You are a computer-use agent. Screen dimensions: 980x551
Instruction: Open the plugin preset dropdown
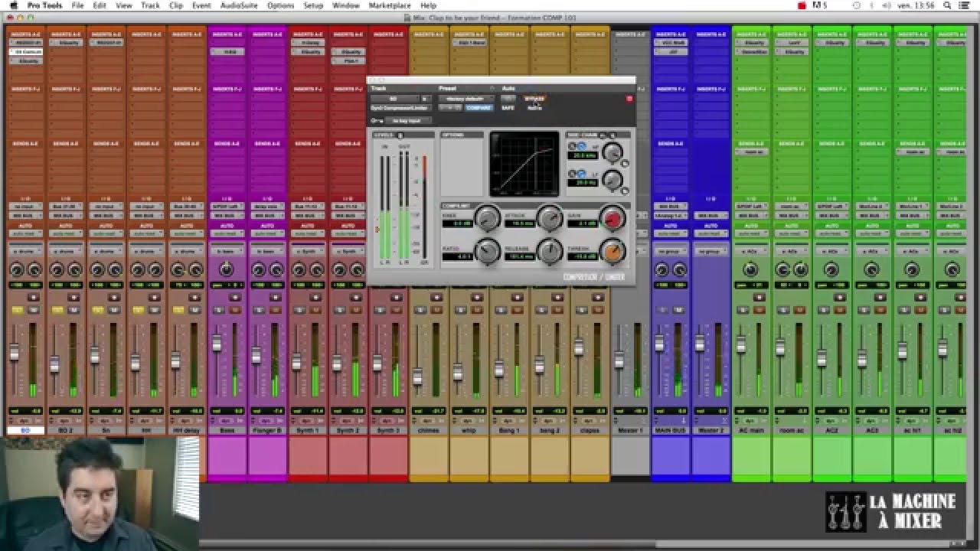tap(465, 99)
